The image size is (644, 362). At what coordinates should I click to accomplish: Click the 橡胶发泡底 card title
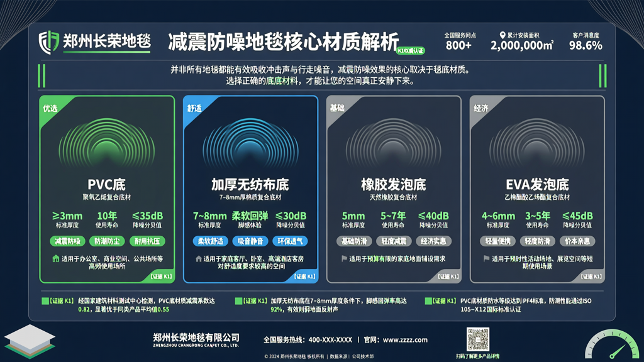click(x=394, y=184)
